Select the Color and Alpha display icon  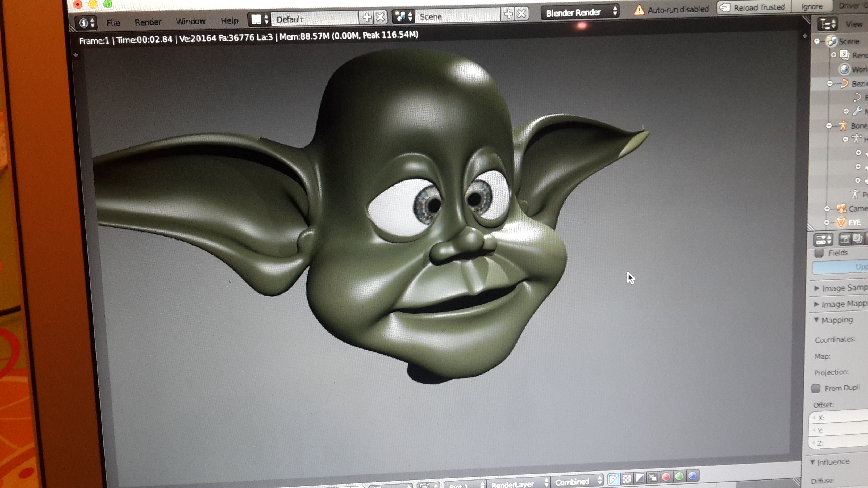pyautogui.click(x=614, y=479)
